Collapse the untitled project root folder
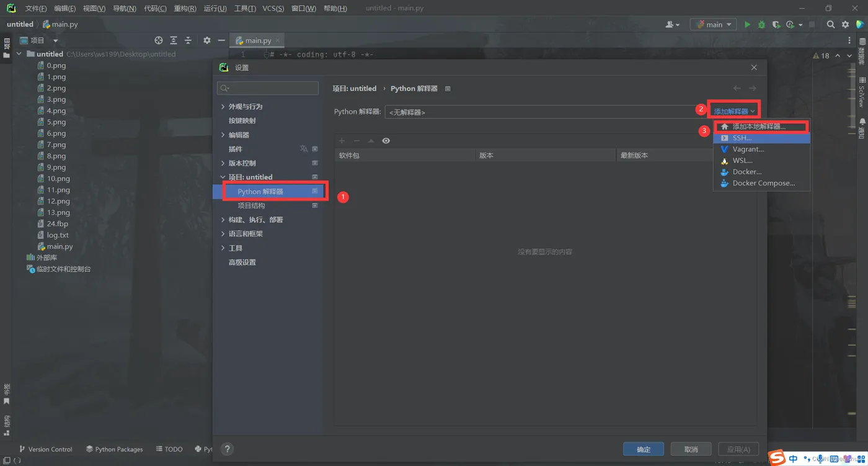868x466 pixels. point(19,54)
